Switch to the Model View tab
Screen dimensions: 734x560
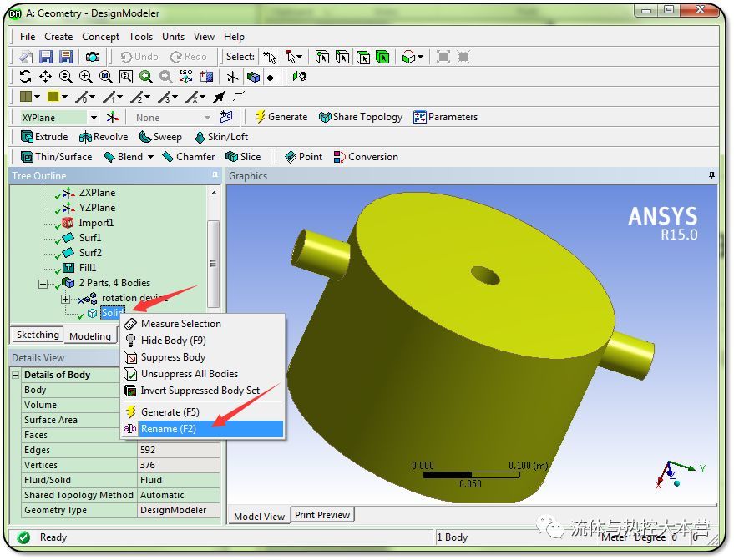click(259, 517)
